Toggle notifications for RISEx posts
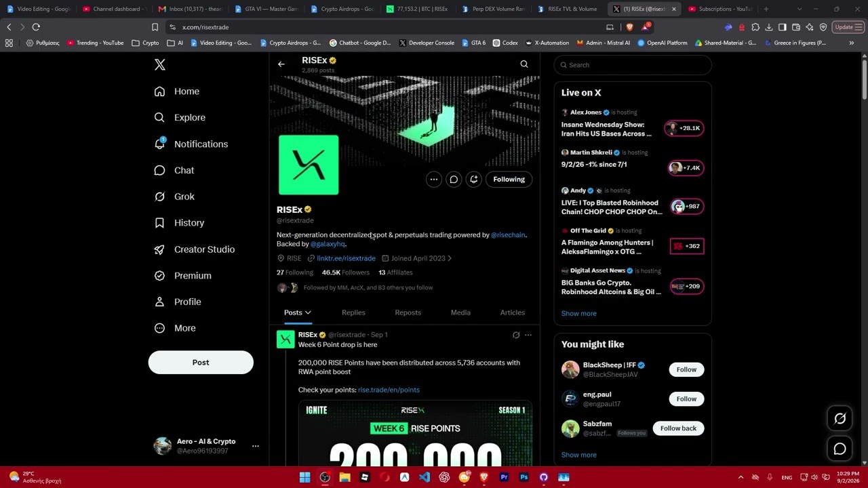 (x=474, y=180)
